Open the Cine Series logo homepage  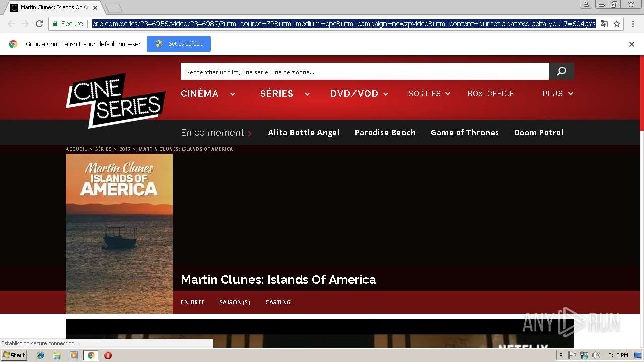116,101
